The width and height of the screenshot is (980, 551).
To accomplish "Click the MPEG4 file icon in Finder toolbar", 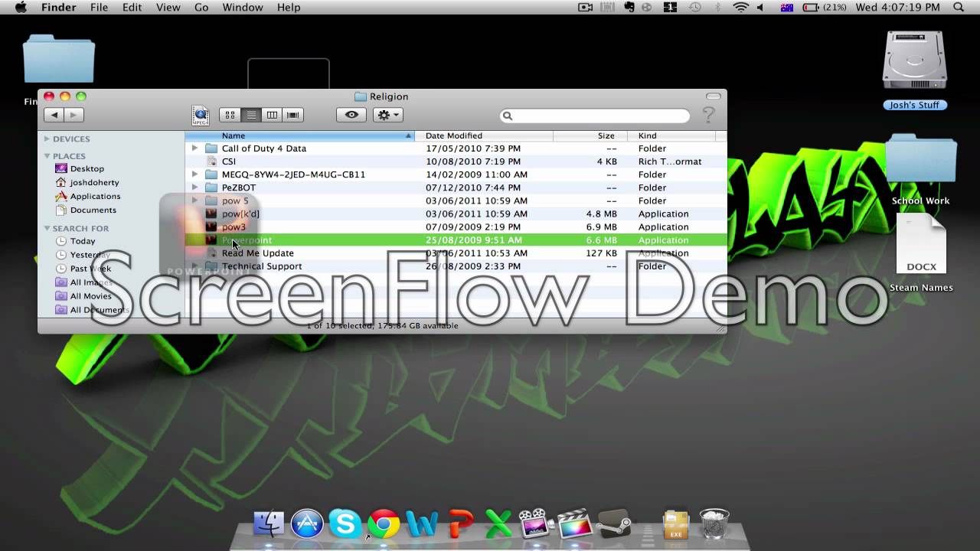I will tap(201, 116).
